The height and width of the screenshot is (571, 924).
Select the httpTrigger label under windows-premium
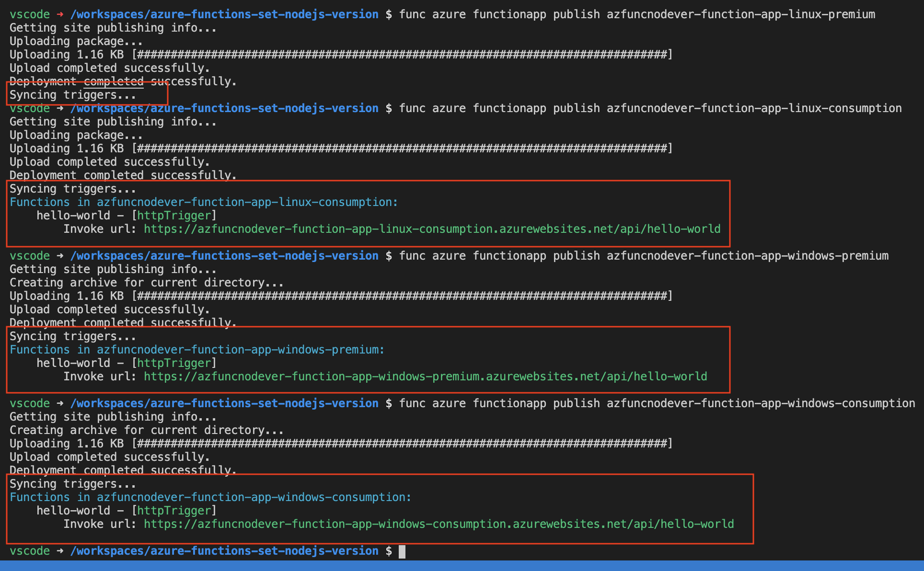pyautogui.click(x=174, y=363)
